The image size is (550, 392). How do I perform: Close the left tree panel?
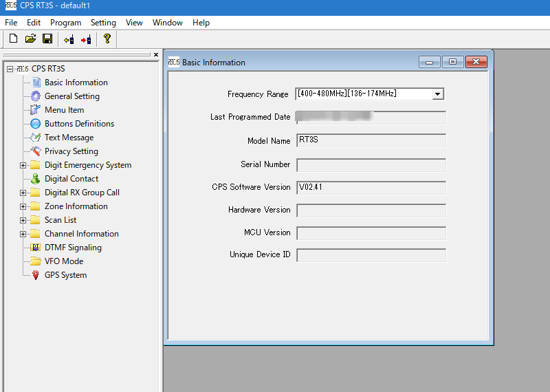pos(155,55)
